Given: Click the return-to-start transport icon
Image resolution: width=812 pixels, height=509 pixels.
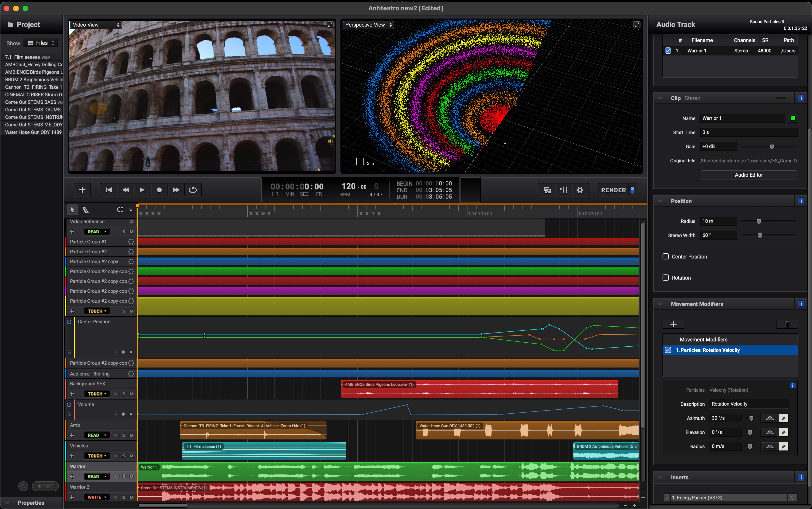Looking at the screenshot, I should click(x=109, y=190).
